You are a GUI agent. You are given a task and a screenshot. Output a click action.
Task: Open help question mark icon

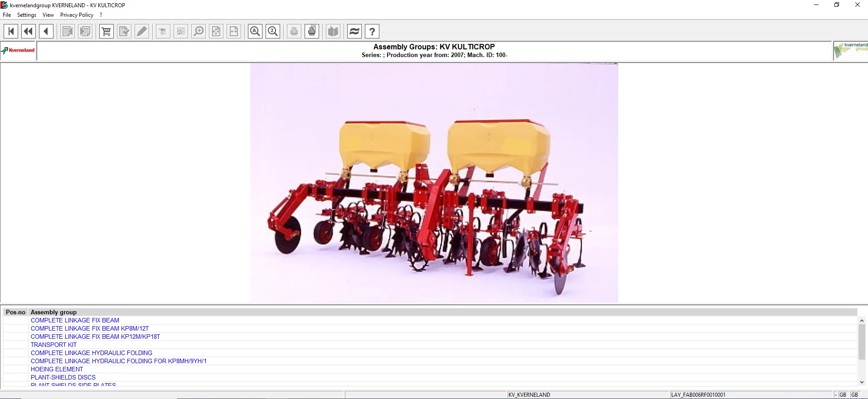pos(372,31)
